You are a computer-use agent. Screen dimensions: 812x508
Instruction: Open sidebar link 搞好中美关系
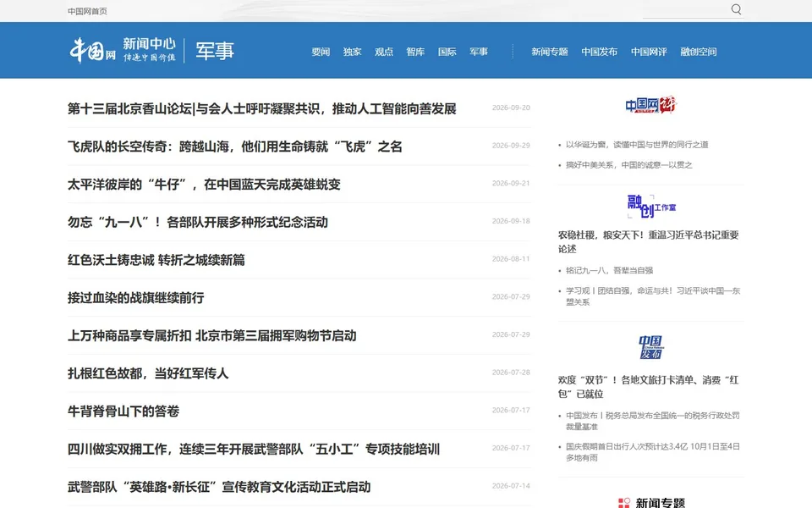tap(628, 165)
